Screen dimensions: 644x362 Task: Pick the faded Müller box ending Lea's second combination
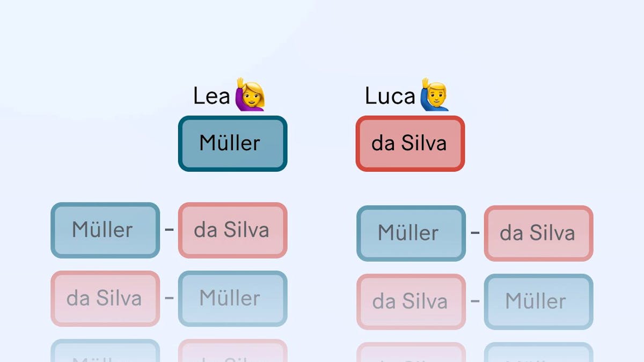(233, 298)
